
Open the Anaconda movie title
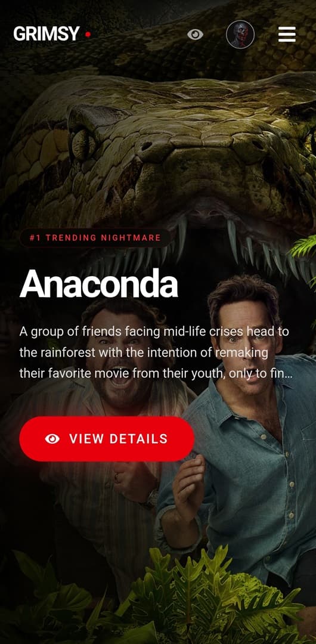coord(98,284)
